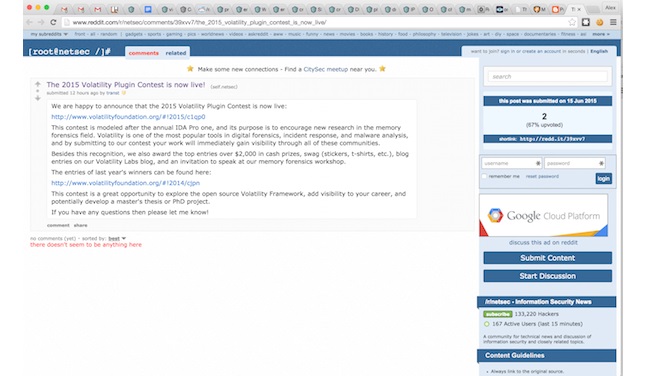Click the Start Discussion button
650x376 pixels.
tap(547, 276)
